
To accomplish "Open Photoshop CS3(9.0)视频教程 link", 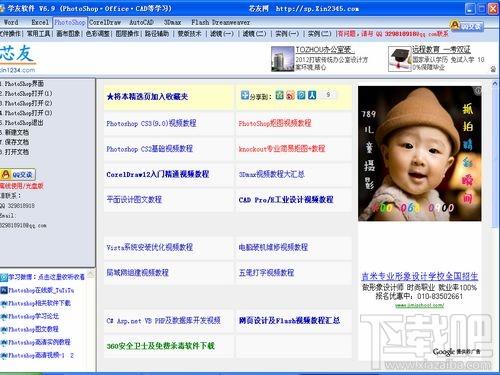I will [x=151, y=123].
